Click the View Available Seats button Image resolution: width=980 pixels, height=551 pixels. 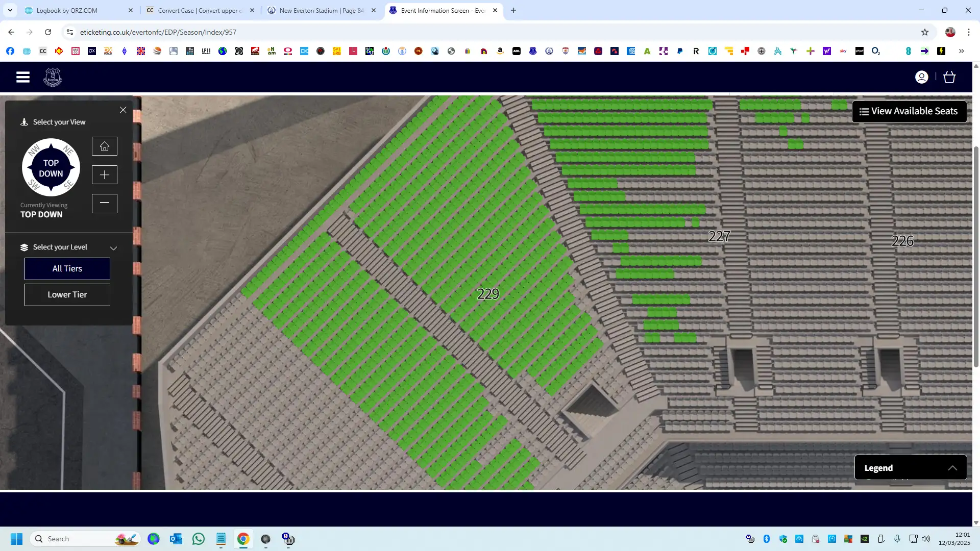pyautogui.click(x=909, y=111)
